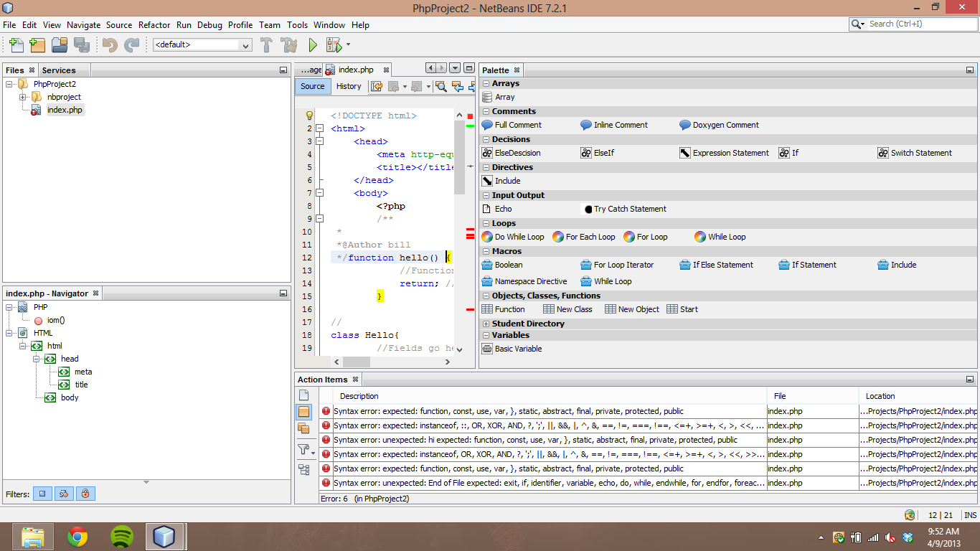Select the Array palette item

[x=498, y=97]
